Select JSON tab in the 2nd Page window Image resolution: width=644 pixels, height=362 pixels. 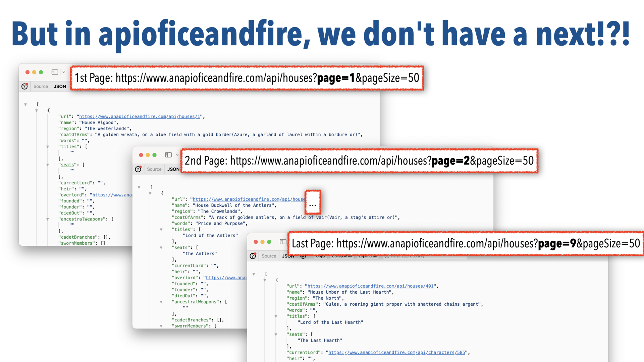click(173, 169)
